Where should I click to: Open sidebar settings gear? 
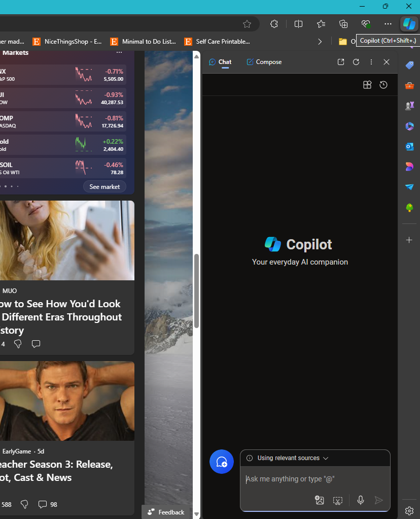[409, 511]
